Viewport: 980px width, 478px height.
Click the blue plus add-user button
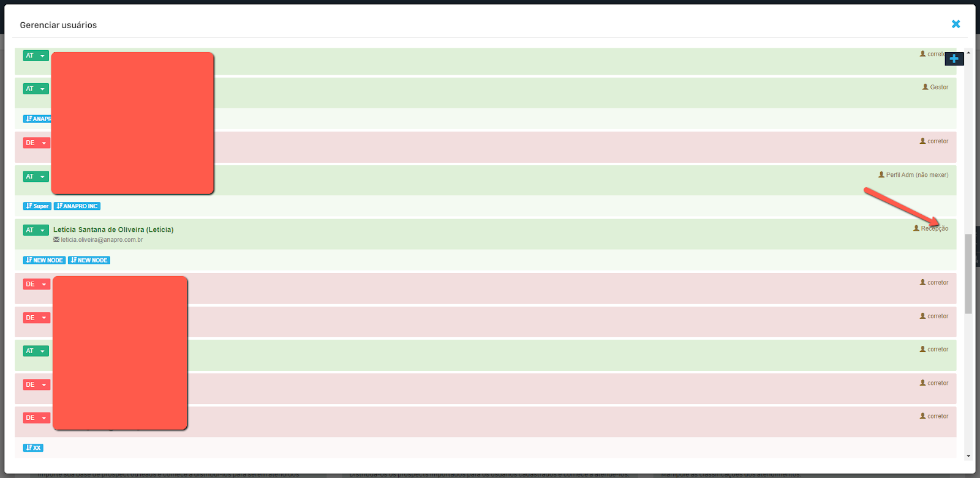click(954, 59)
